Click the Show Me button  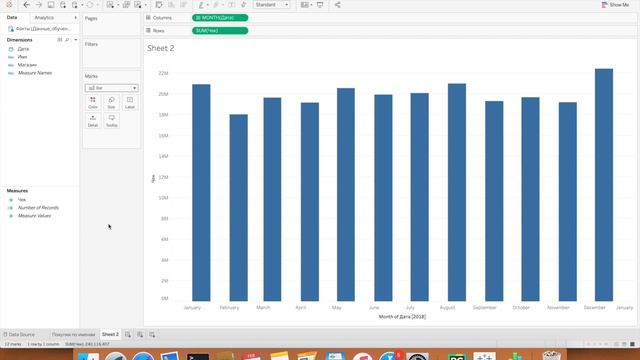(615, 5)
